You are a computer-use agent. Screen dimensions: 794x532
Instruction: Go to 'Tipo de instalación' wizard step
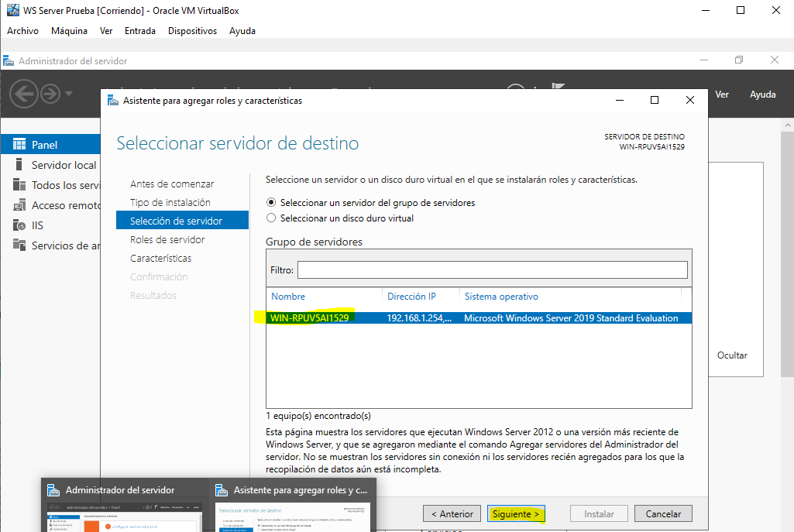click(170, 202)
